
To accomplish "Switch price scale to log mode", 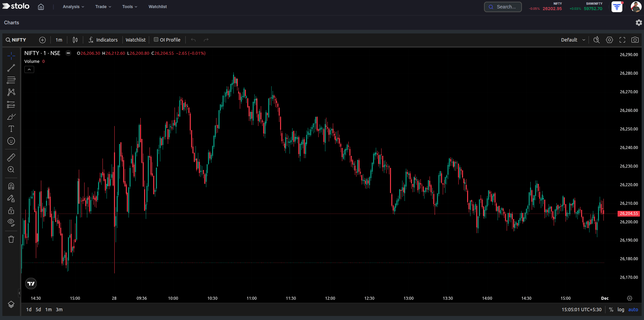I will pyautogui.click(x=621, y=309).
